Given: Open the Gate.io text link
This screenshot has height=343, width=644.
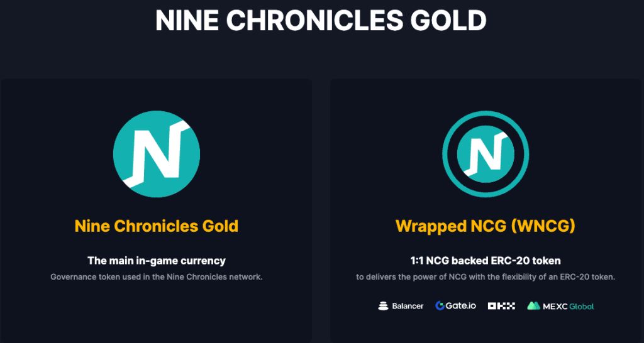Looking at the screenshot, I should pos(461,306).
